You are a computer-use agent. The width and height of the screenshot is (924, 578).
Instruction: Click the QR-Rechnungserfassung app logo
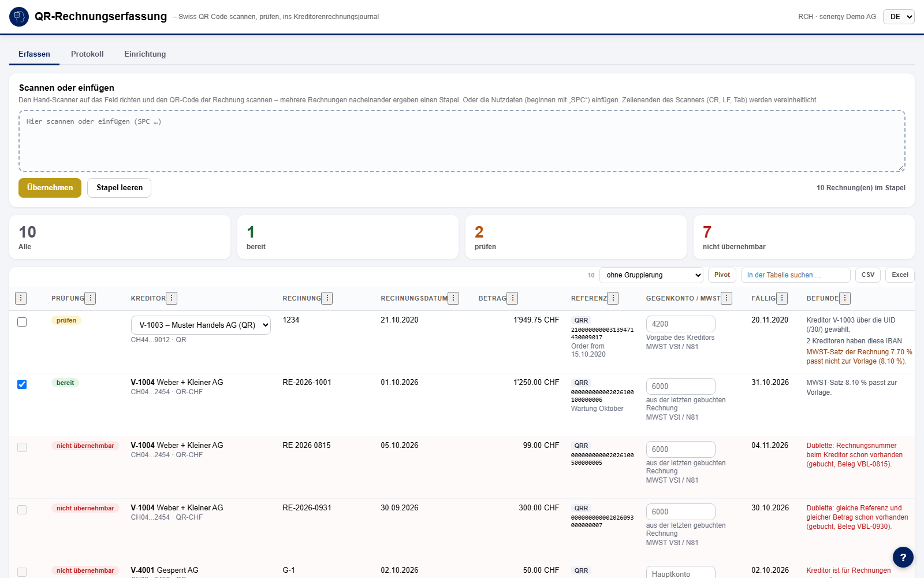point(19,17)
